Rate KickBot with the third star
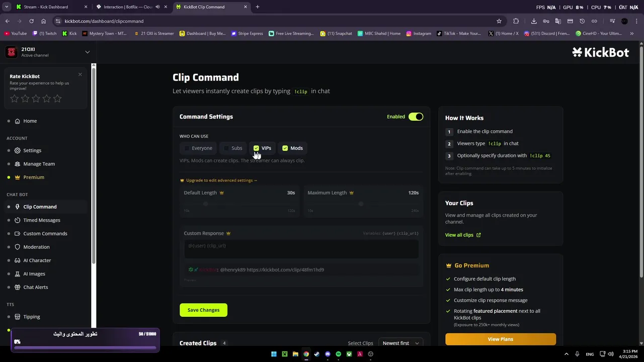 coord(36,99)
